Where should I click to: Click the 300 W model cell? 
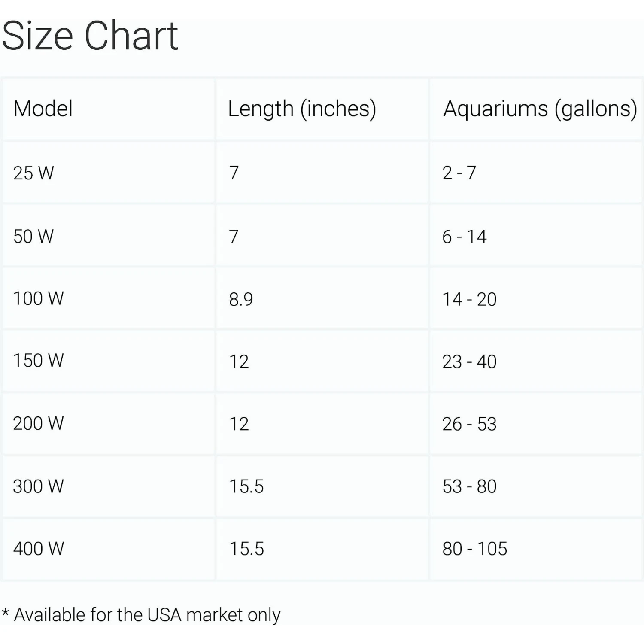[x=38, y=486]
